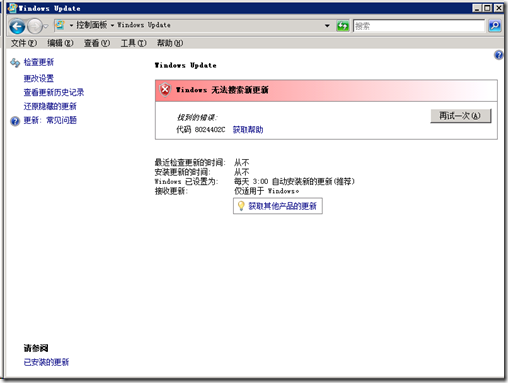Expand the arrow before 控制面板 breadcrumb
This screenshot has width=508, height=383.
tap(71, 25)
